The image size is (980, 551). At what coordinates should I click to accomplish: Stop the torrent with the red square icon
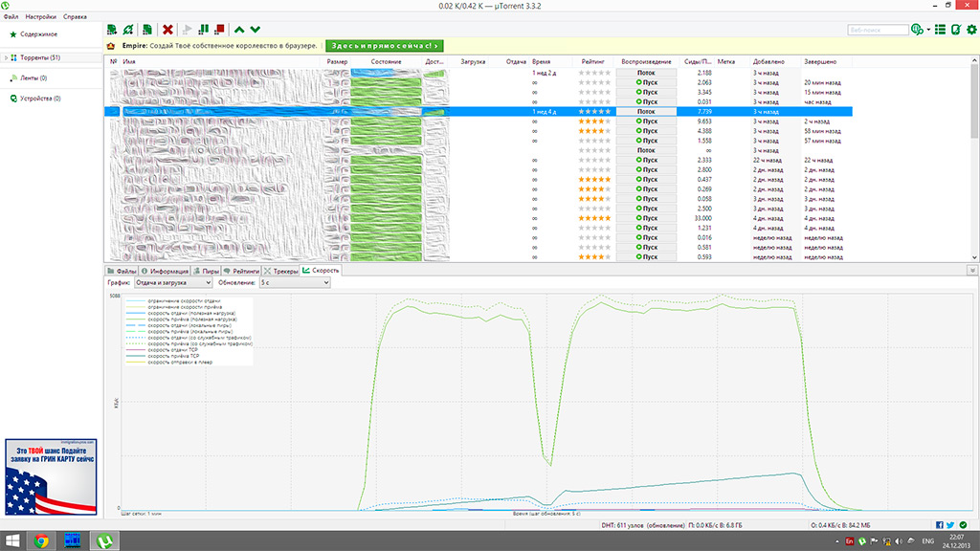[220, 31]
